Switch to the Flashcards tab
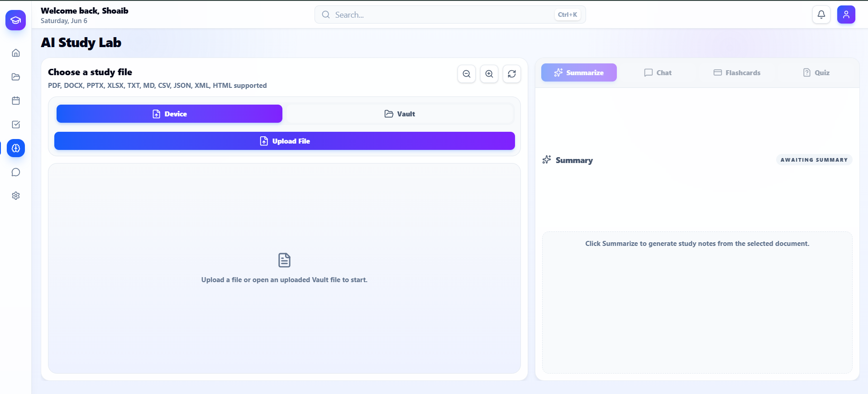This screenshot has width=868, height=394. click(737, 72)
